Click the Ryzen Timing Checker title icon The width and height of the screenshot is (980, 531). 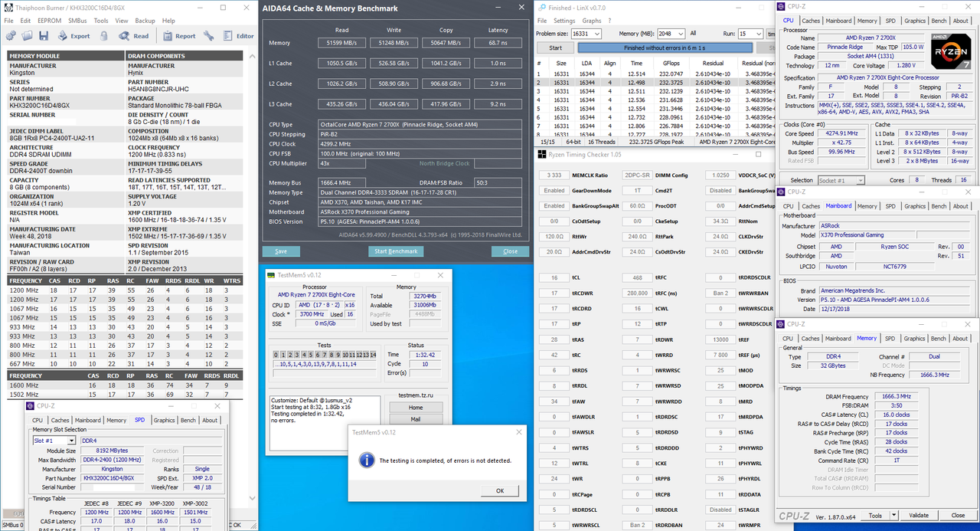[541, 156]
